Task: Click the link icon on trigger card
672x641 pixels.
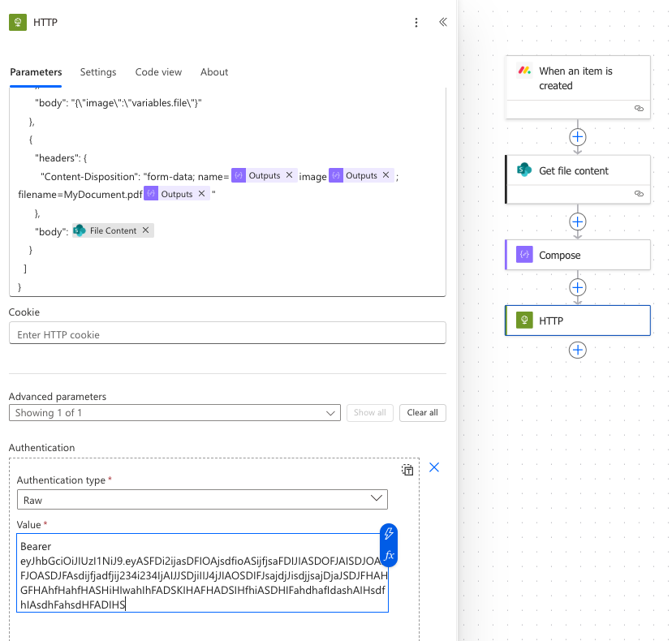Action: coord(639,108)
